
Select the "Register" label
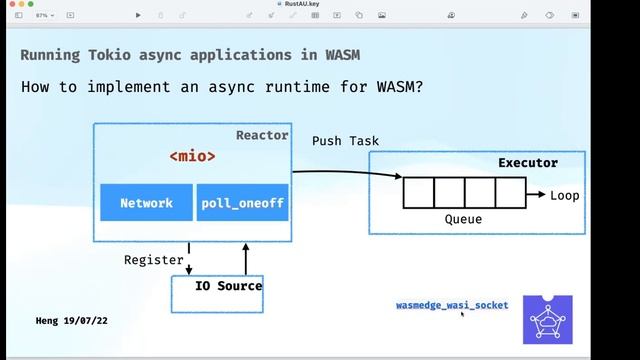coord(153,260)
